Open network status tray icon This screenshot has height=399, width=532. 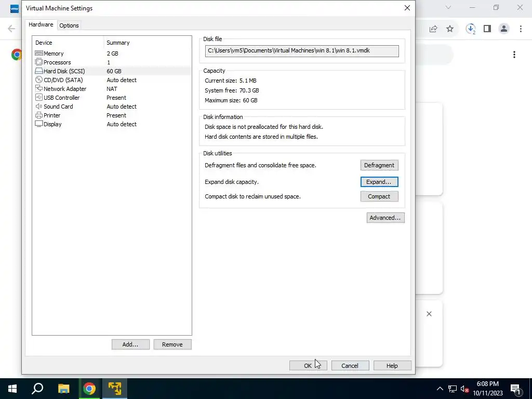(x=452, y=389)
